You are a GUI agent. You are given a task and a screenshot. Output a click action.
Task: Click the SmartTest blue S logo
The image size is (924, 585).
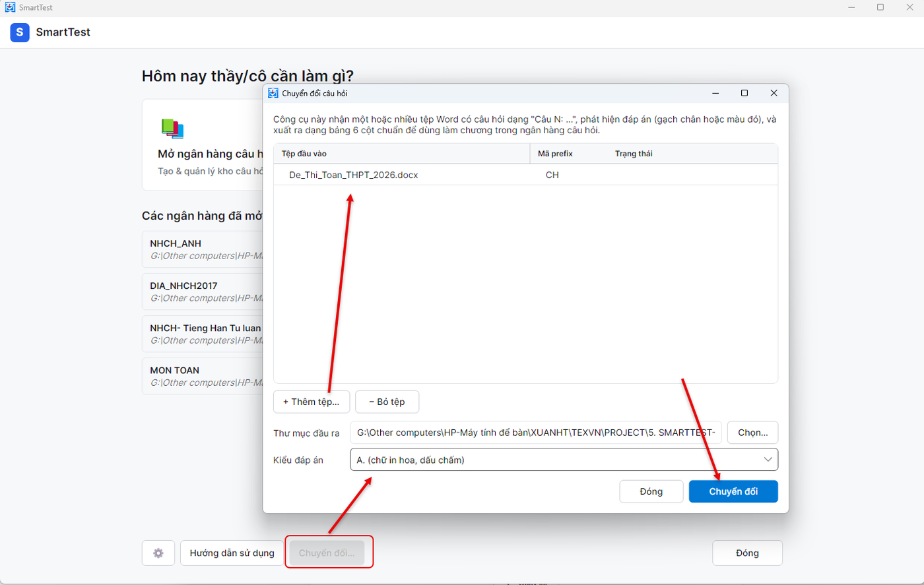(20, 32)
